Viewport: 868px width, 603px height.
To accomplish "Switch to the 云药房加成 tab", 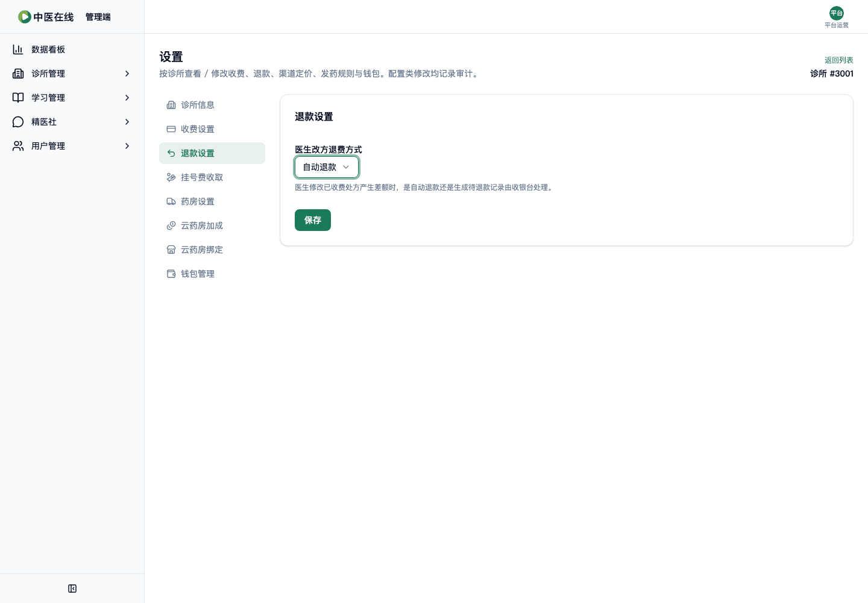I will 212,226.
